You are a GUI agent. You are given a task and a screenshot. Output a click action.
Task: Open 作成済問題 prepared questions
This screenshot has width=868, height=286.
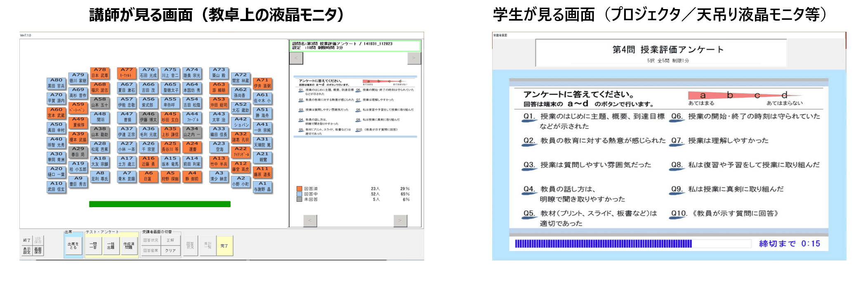[129, 246]
